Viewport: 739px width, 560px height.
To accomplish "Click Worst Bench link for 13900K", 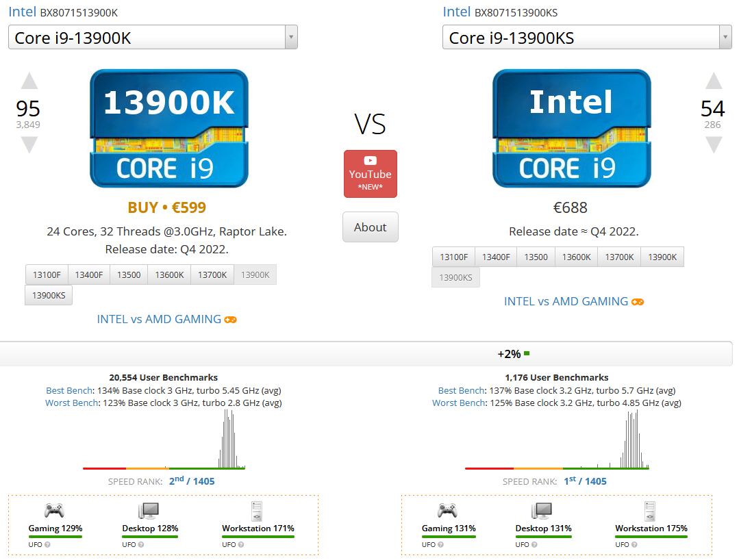I will point(72,403).
